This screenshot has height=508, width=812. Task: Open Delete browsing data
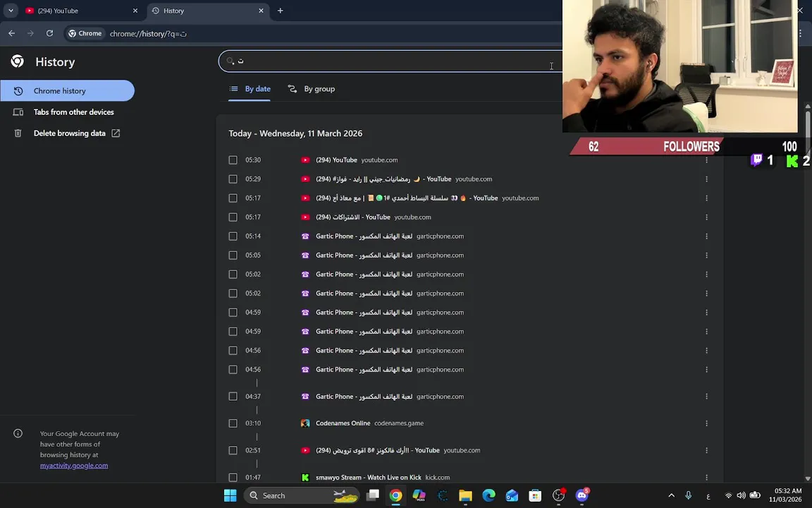(x=68, y=133)
